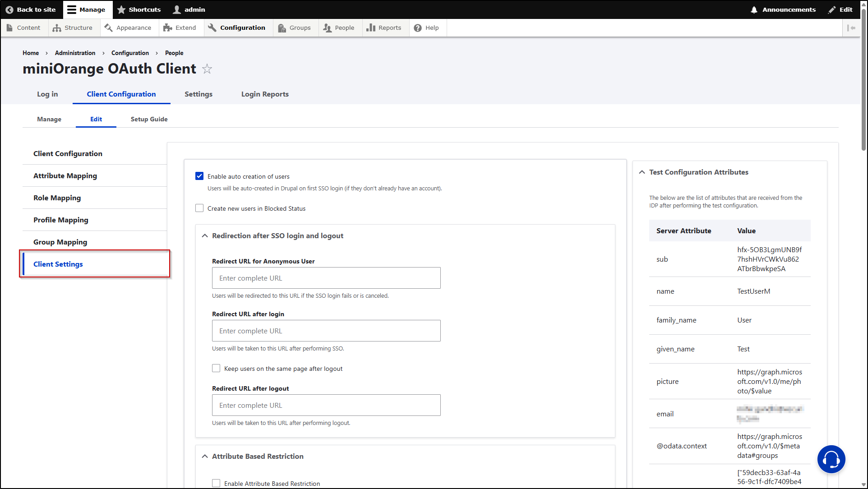Image resolution: width=868 pixels, height=489 pixels.
Task: Click the Manage hamburger icon
Action: pyautogui.click(x=72, y=9)
